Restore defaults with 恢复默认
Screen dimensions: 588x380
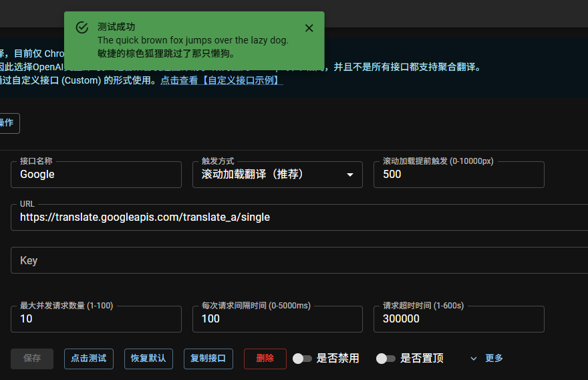148,359
